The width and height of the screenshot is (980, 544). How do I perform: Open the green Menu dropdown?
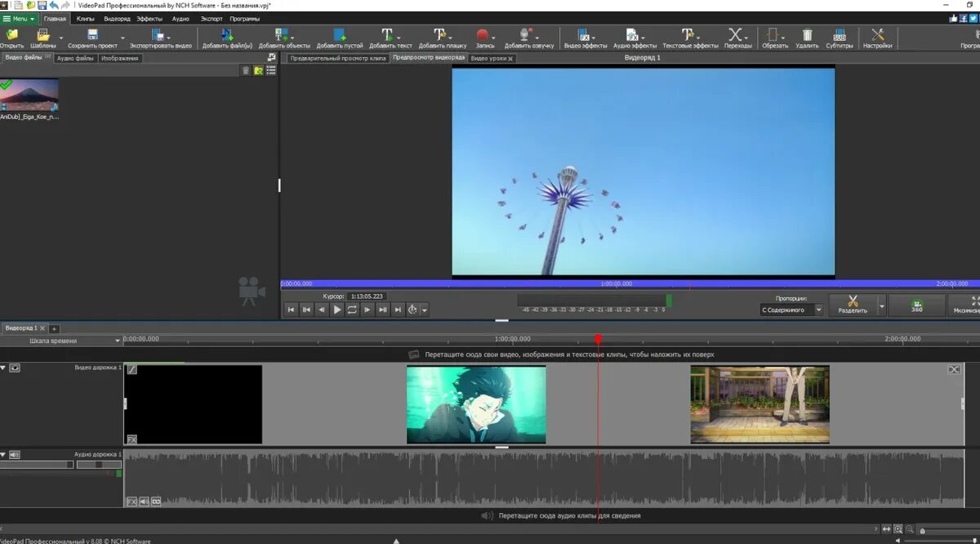click(19, 18)
